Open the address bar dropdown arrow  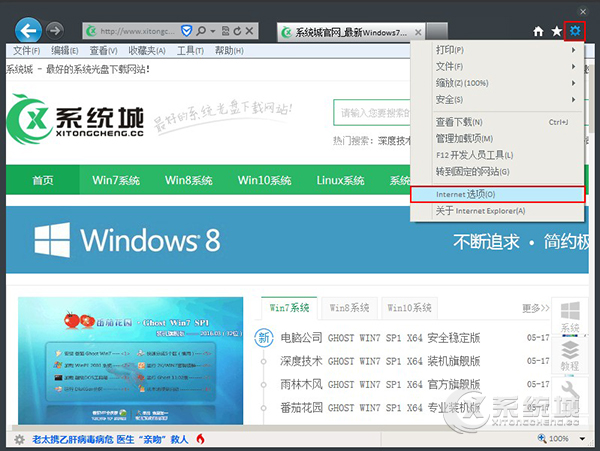pyautogui.click(x=213, y=31)
